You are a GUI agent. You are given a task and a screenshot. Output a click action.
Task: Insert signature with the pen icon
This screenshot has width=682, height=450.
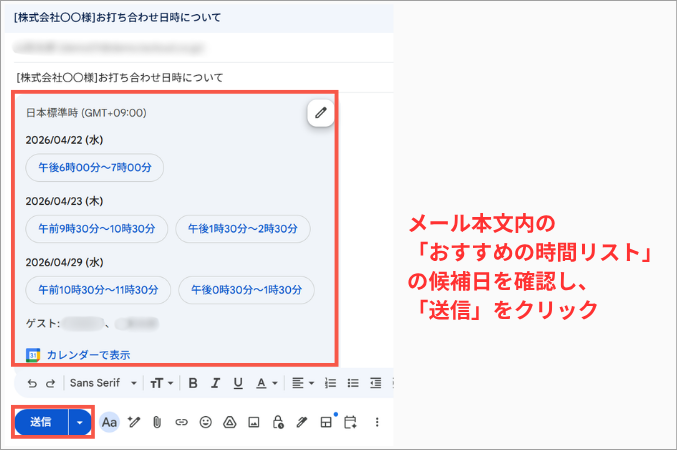point(302,422)
